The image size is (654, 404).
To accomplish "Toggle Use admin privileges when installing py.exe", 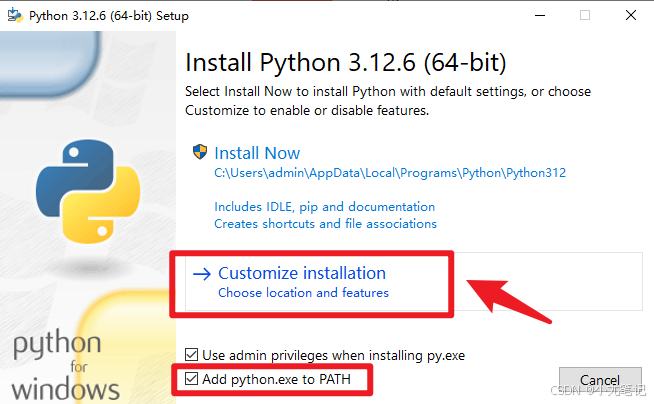I will (x=191, y=355).
